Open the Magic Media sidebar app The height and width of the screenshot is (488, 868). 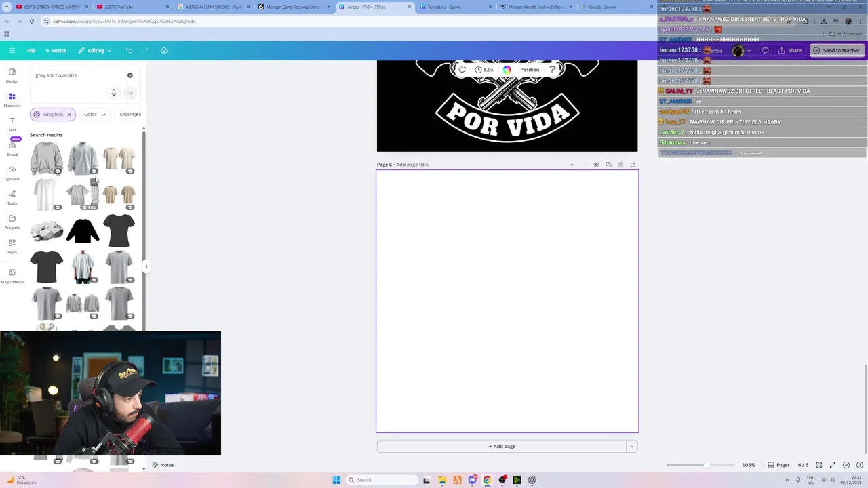coord(12,276)
